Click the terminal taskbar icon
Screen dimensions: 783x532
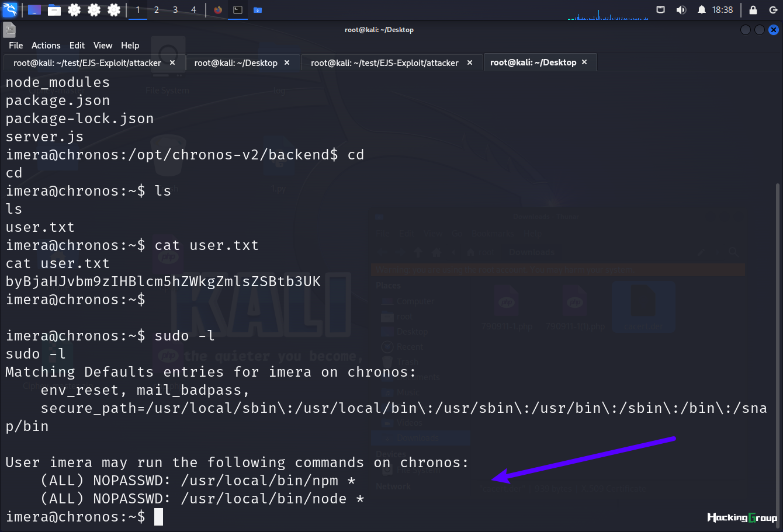238,10
